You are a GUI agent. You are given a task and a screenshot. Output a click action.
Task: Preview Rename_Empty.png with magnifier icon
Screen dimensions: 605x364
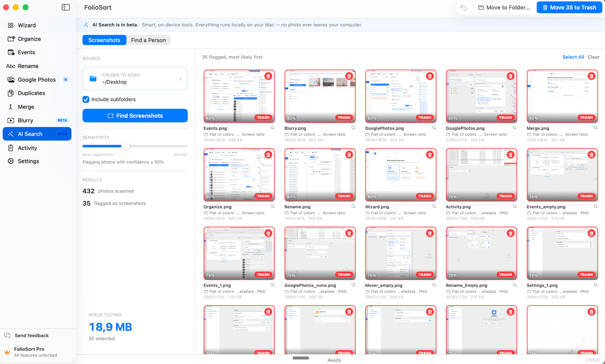[515, 285]
